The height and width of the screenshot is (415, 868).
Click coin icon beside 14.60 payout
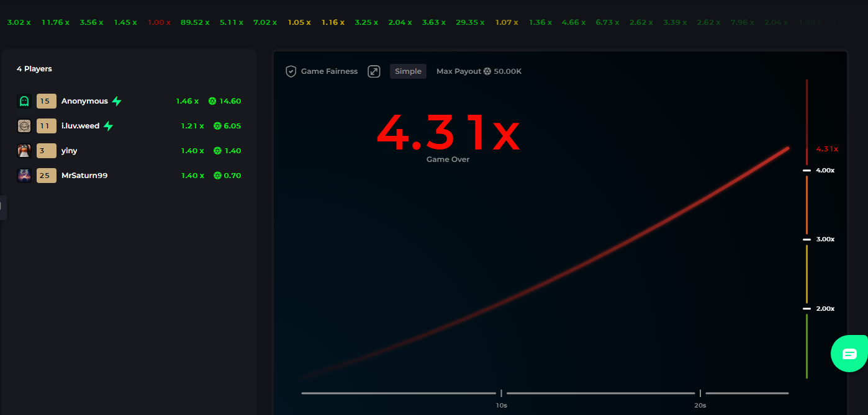point(212,101)
